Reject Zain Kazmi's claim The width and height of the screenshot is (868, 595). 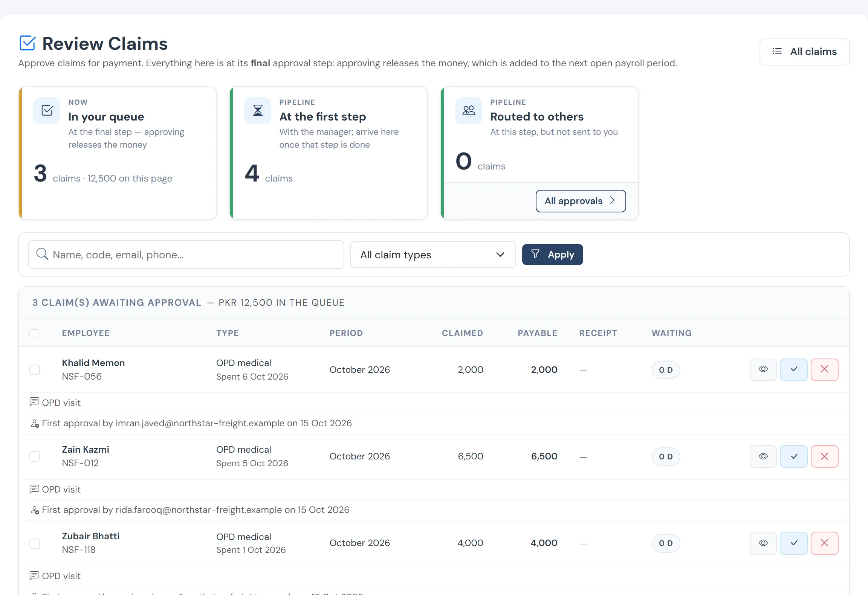tap(824, 456)
